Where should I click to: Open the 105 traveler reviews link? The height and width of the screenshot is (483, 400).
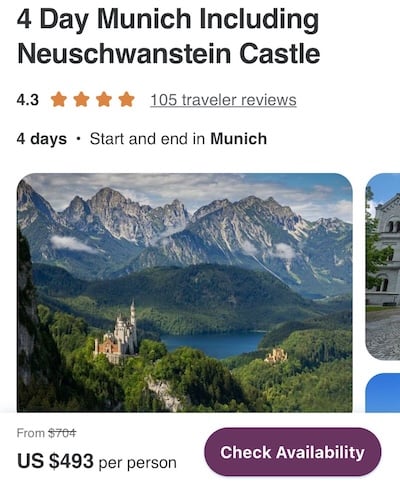click(x=223, y=100)
